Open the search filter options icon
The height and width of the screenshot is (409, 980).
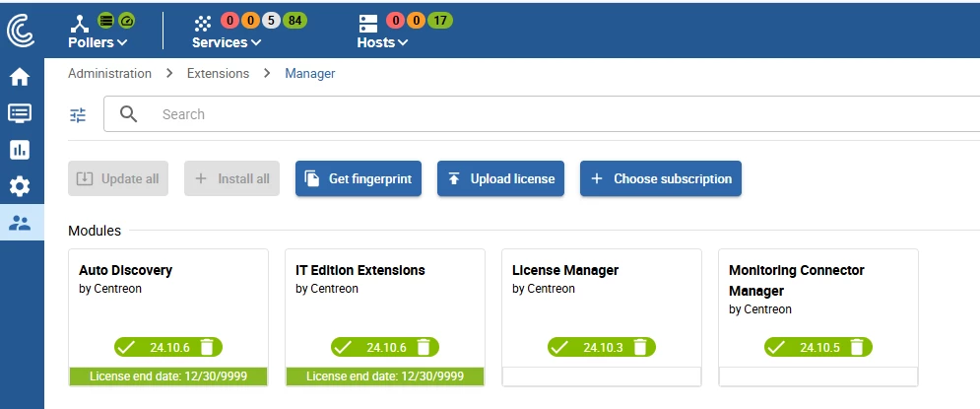(78, 114)
